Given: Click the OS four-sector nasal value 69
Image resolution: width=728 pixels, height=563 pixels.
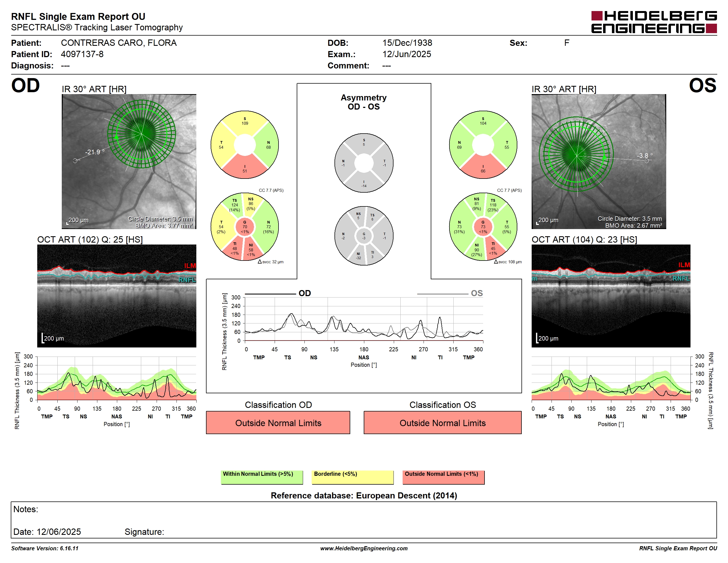Looking at the screenshot, I should (459, 147).
